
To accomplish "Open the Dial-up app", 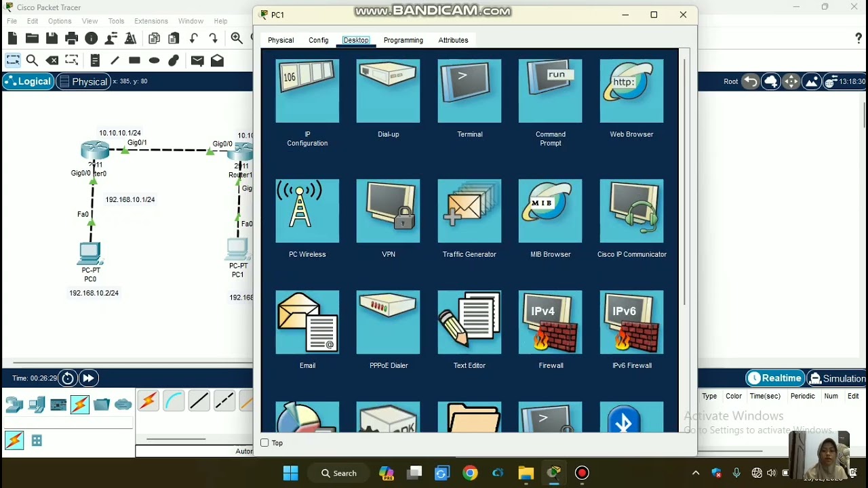I will (388, 91).
